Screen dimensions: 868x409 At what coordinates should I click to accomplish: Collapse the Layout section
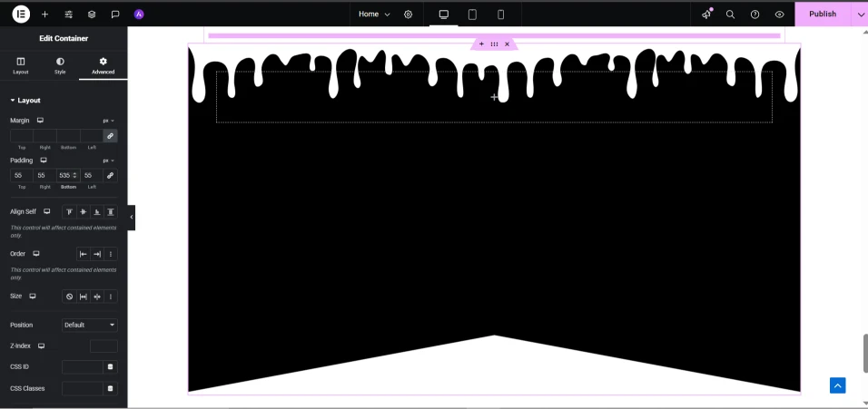pyautogui.click(x=25, y=100)
